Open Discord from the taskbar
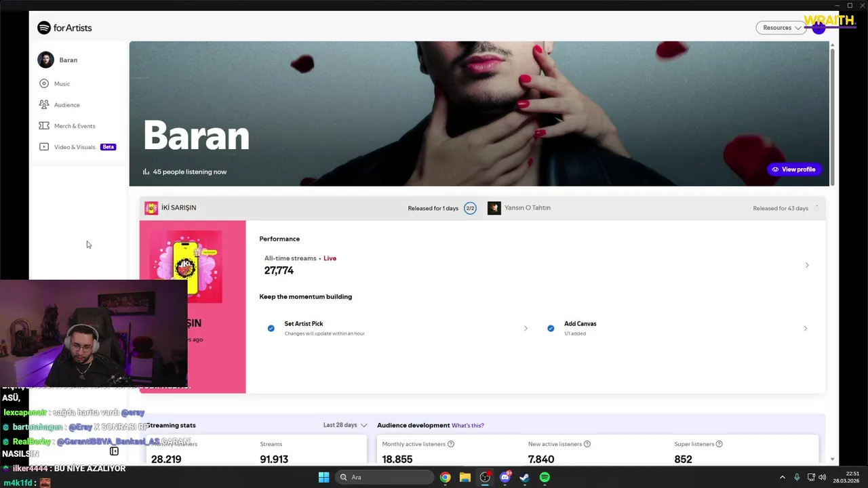 coord(505,477)
